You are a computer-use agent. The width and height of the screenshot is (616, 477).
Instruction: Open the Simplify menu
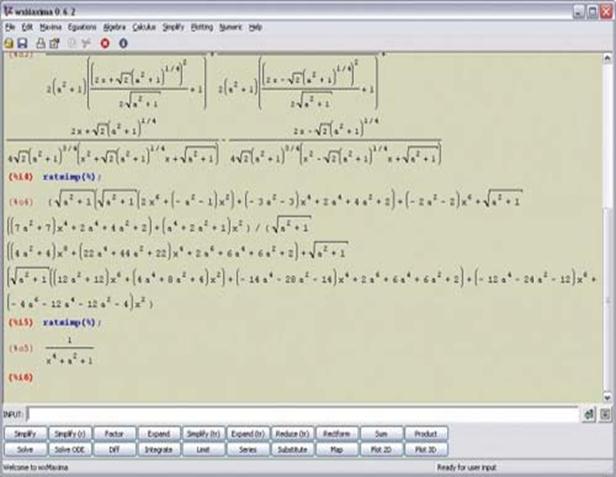point(173,27)
